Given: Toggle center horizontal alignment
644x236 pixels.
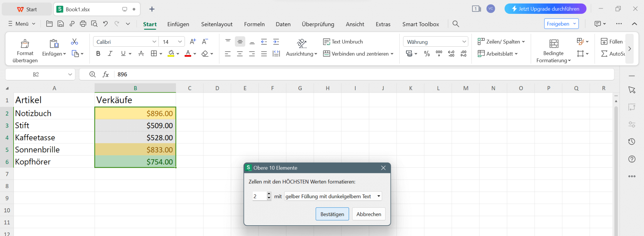Looking at the screenshot, I should (x=240, y=54).
